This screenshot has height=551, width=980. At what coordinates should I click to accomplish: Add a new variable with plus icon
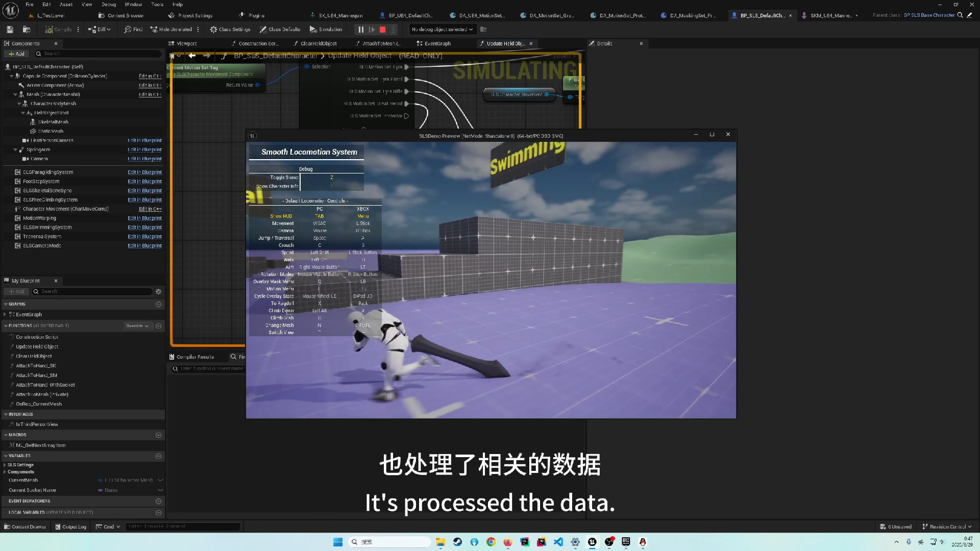point(159,456)
